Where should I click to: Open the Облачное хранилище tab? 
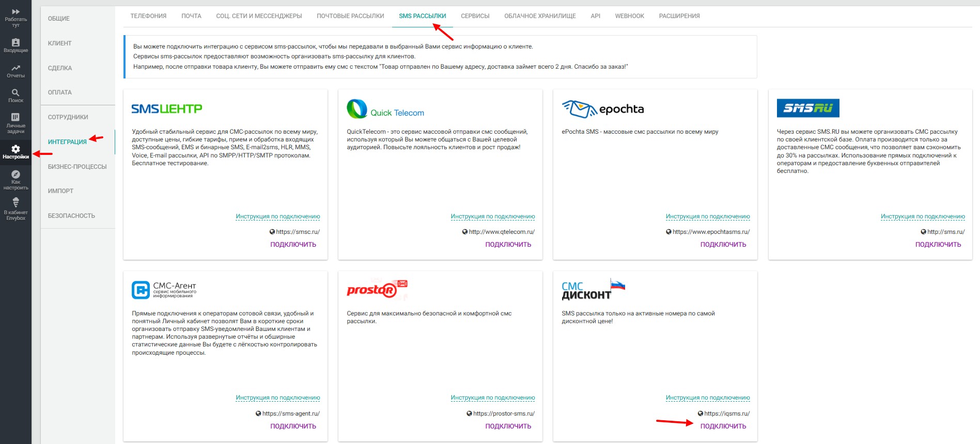point(540,16)
